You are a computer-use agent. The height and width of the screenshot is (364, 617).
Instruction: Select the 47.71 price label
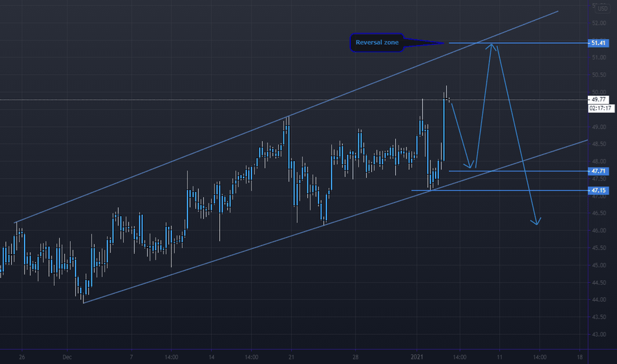coord(598,171)
